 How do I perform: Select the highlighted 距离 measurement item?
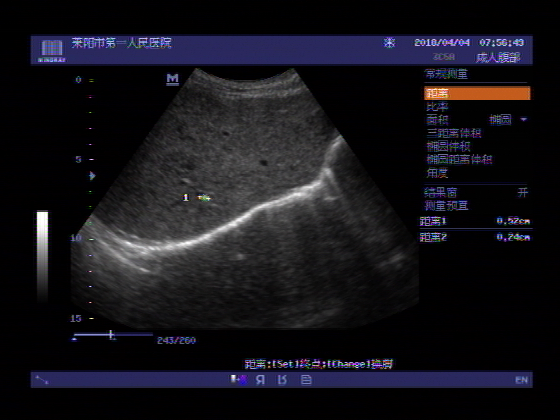click(477, 94)
